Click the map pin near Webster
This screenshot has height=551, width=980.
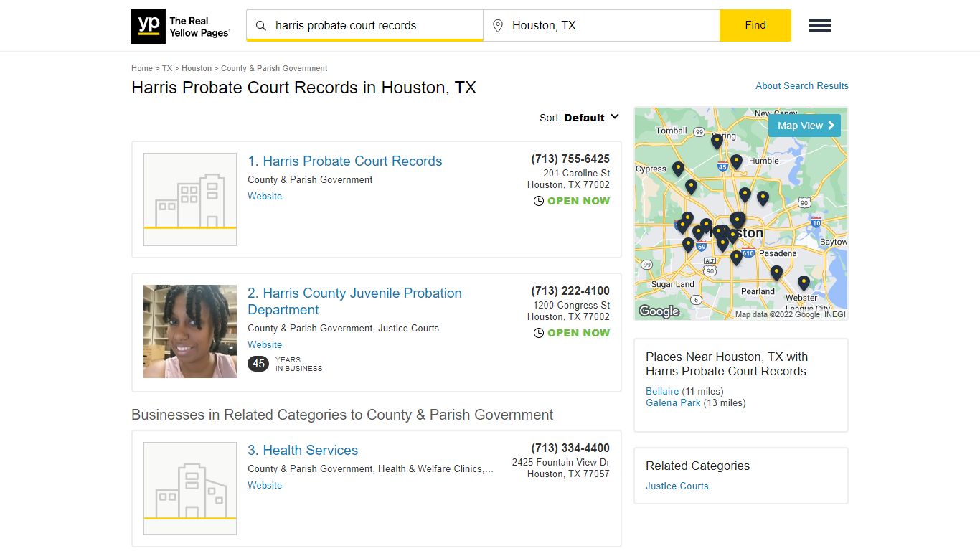pyautogui.click(x=804, y=283)
